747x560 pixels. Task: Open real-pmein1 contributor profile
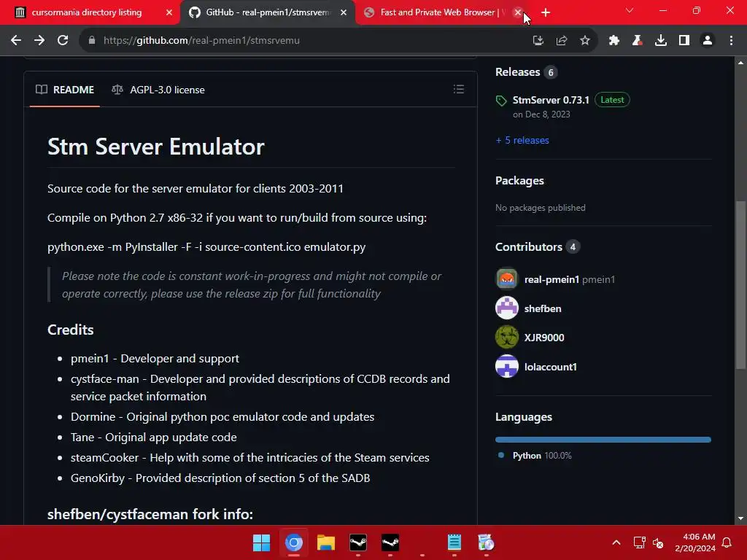tap(551, 279)
